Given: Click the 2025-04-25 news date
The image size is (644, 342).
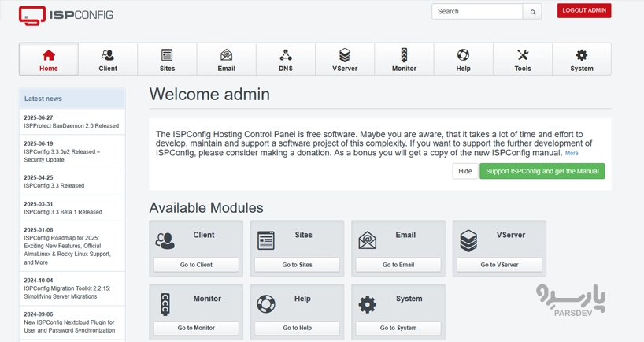Looking at the screenshot, I should [x=39, y=177].
